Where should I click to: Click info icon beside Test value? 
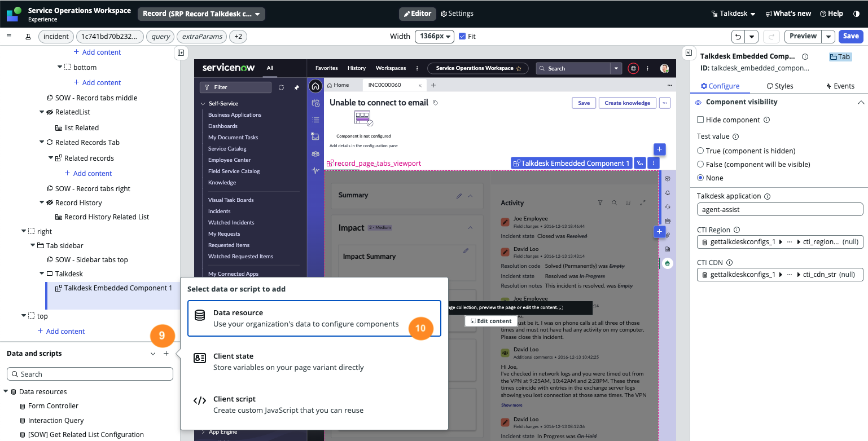(x=736, y=136)
